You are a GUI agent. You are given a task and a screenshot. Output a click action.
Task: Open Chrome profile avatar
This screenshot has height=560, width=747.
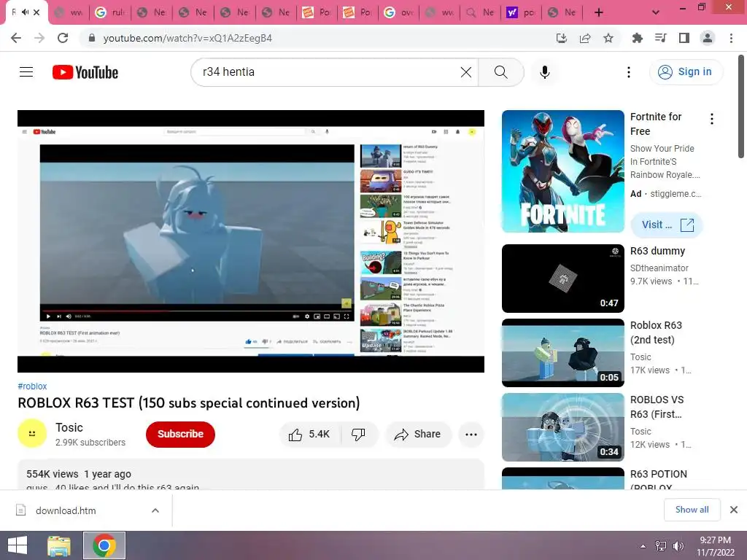(708, 38)
